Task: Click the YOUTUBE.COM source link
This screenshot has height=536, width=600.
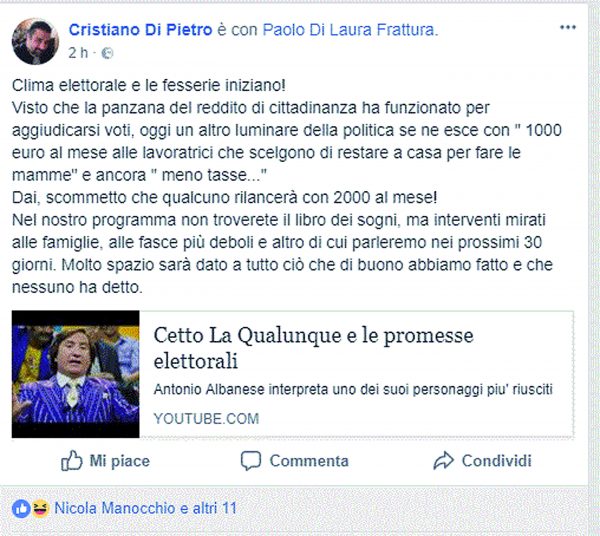Action: tap(206, 419)
